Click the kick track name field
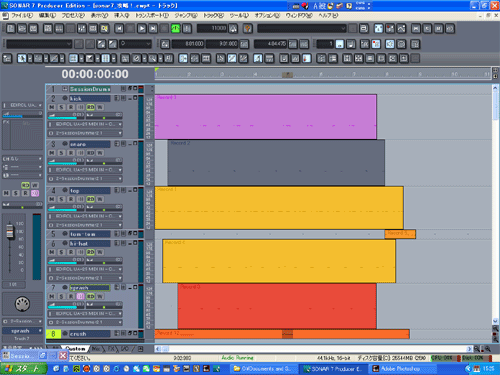 point(89,99)
